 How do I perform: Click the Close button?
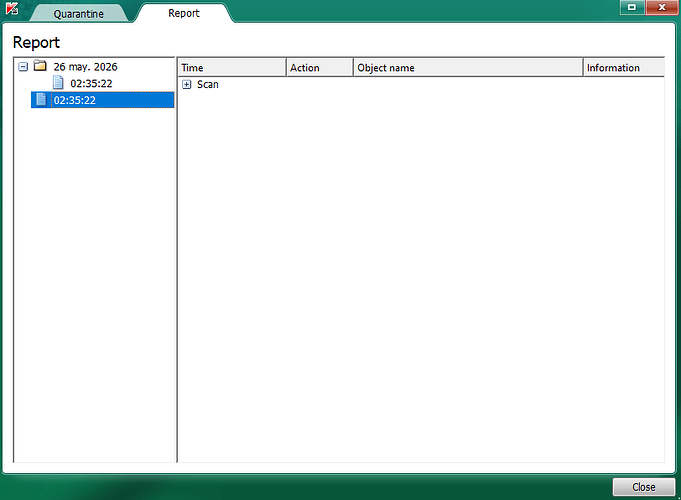pos(644,487)
